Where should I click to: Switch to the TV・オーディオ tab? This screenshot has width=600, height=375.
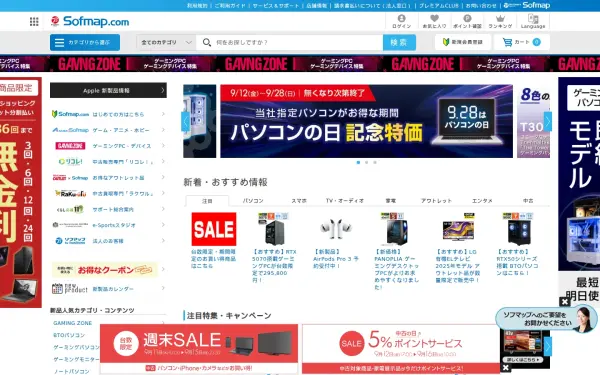pos(345,201)
